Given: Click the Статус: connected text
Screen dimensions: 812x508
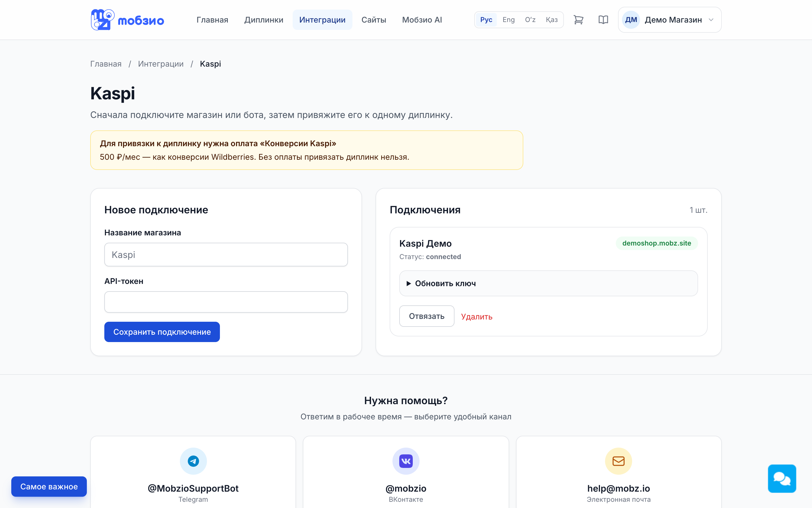Looking at the screenshot, I should click(430, 257).
